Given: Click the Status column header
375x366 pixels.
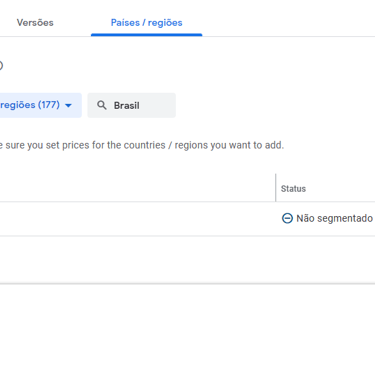Looking at the screenshot, I should click(x=293, y=189).
